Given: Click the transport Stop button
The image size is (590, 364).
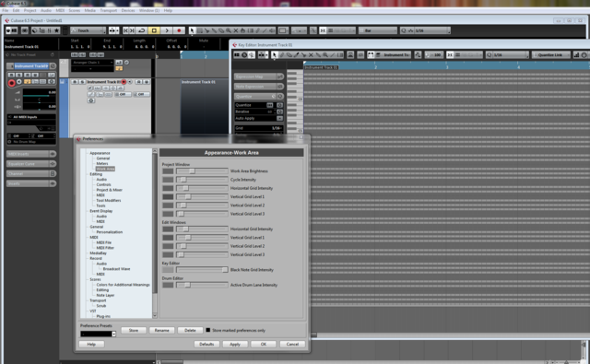Looking at the screenshot, I should 154,30.
